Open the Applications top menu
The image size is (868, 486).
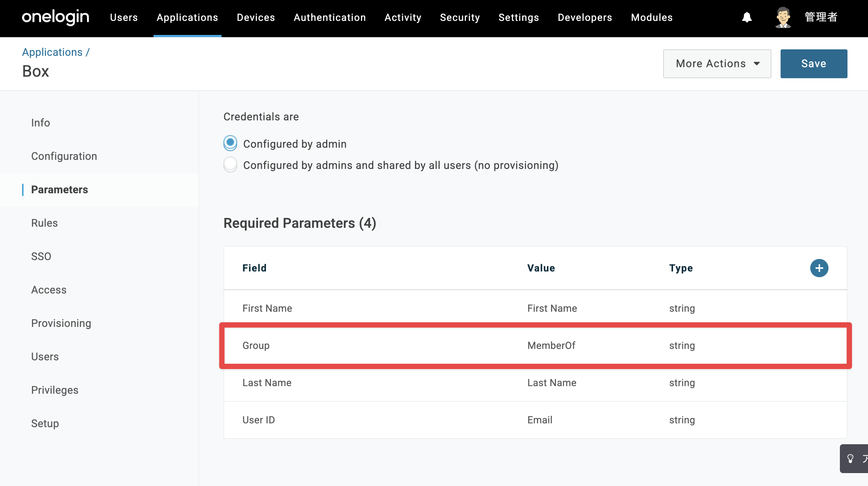pyautogui.click(x=187, y=17)
